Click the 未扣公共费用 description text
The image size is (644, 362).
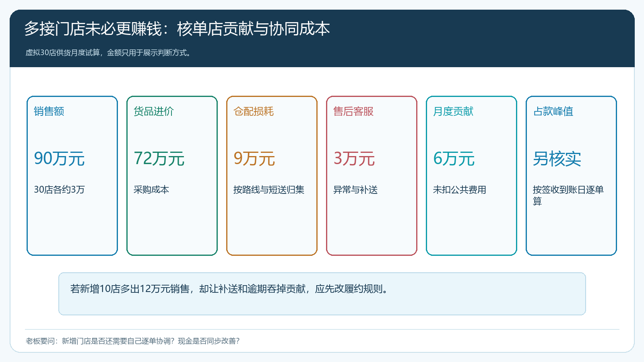460,190
